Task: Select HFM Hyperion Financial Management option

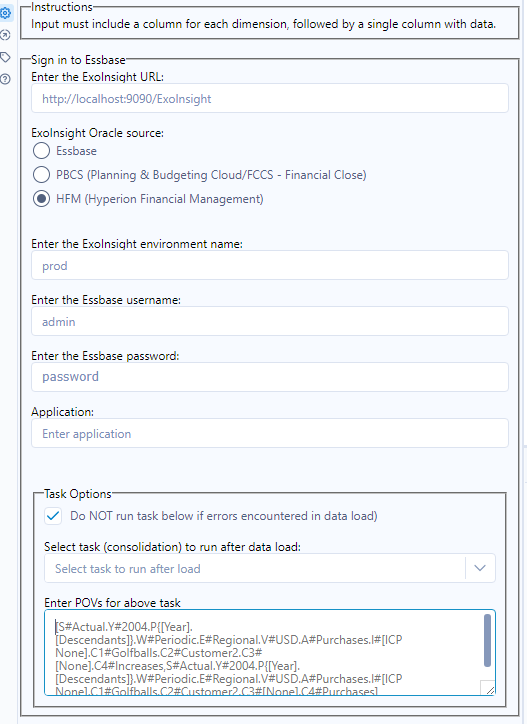Action: point(41,199)
